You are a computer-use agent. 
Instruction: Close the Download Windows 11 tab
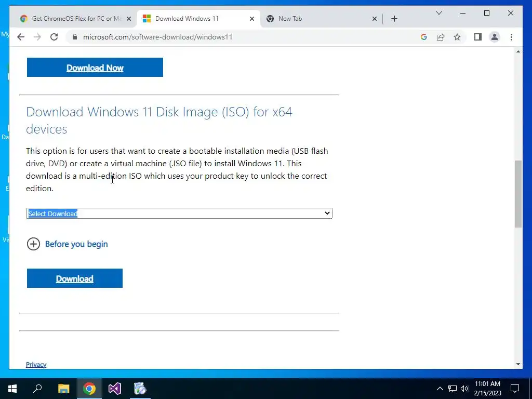click(x=252, y=19)
